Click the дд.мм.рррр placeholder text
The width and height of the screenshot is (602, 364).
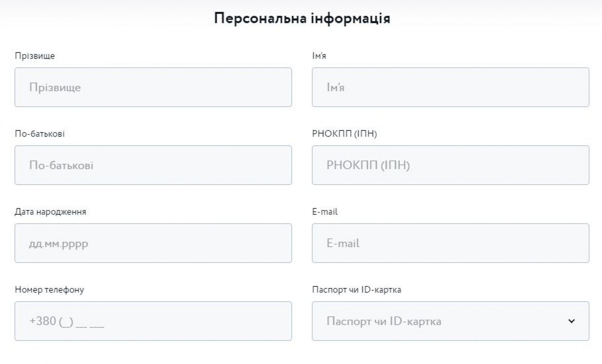(59, 243)
